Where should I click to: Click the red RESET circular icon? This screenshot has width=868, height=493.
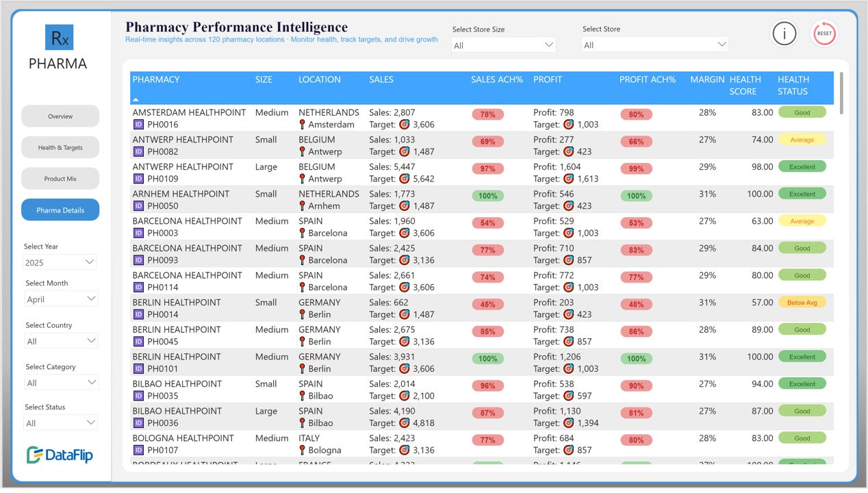pyautogui.click(x=824, y=33)
